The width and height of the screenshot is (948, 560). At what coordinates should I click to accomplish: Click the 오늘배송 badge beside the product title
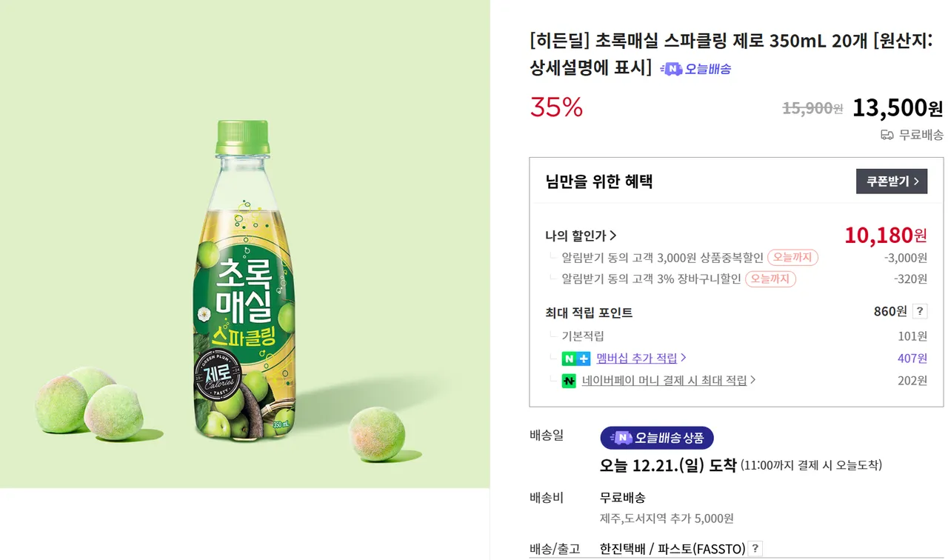[695, 69]
